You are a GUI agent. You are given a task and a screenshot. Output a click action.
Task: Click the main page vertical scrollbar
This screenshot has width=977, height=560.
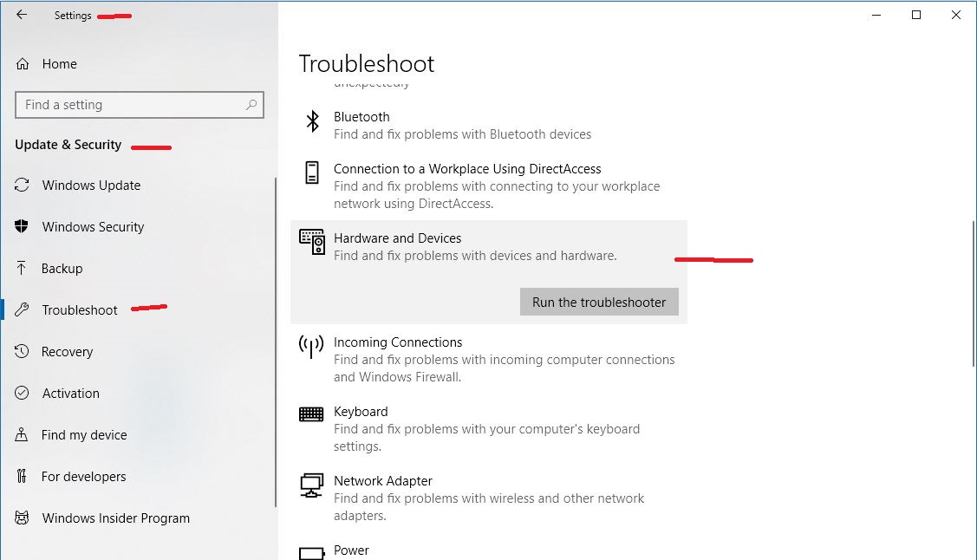tap(974, 294)
